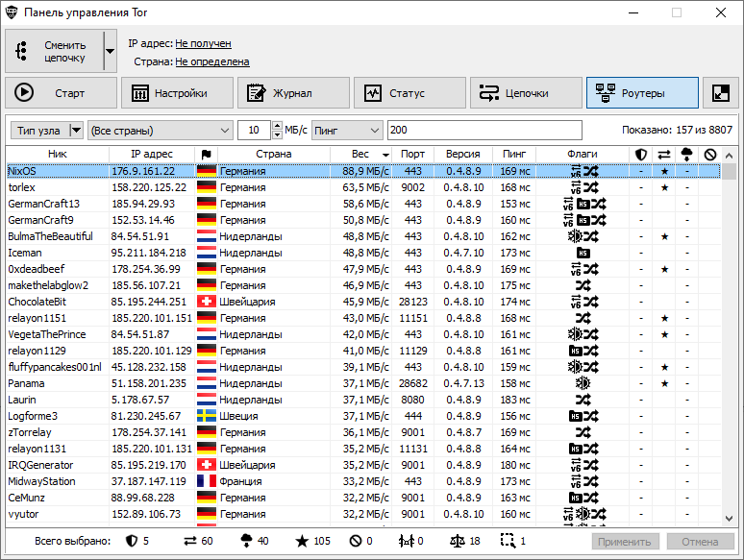The image size is (744, 560).
Task: Toggle middle-node star for BulmaTheBeautiful
Action: point(664,236)
